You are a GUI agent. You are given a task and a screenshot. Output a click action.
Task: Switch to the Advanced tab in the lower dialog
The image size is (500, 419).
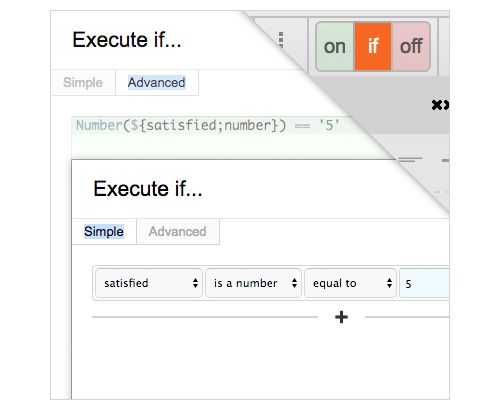(x=178, y=232)
